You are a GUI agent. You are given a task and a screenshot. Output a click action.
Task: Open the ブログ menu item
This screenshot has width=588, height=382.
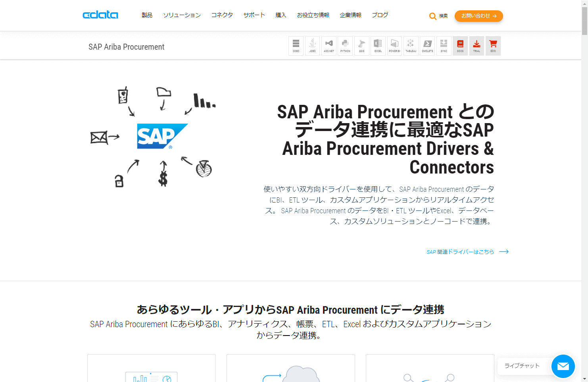(380, 15)
